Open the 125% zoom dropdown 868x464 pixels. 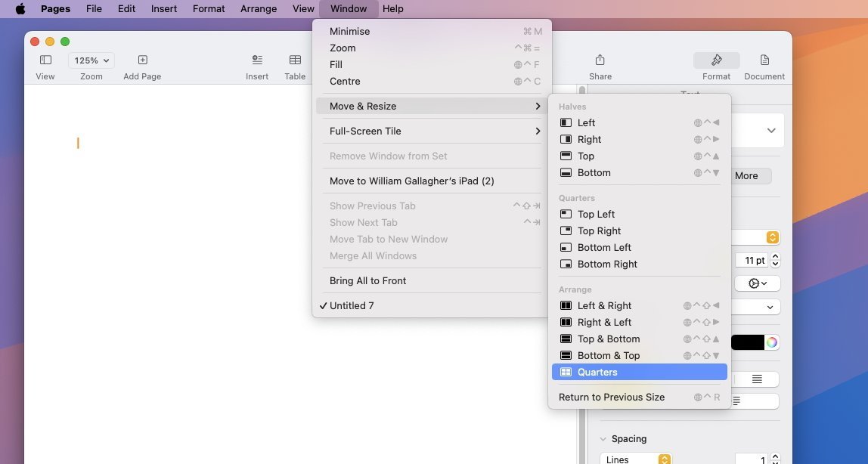[91, 60]
